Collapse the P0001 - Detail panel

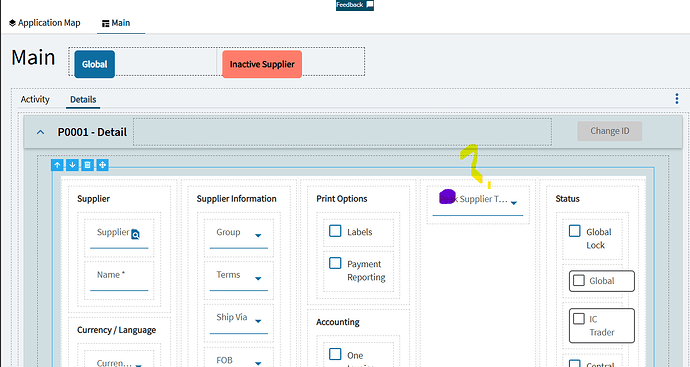[40, 132]
